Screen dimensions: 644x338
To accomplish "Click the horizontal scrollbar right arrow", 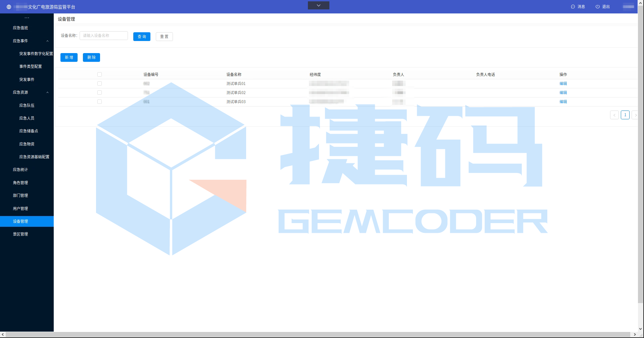I will tap(635, 335).
